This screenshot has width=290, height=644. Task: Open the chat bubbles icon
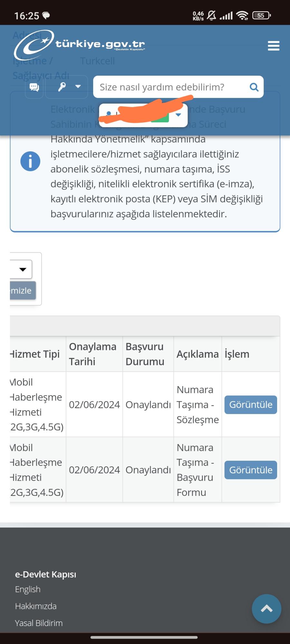click(34, 87)
